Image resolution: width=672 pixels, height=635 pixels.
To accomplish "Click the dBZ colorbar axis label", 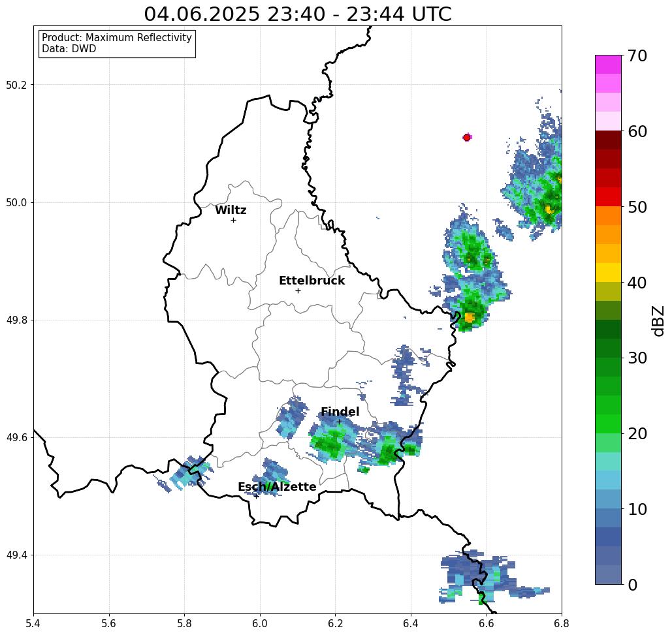I will point(658,320).
